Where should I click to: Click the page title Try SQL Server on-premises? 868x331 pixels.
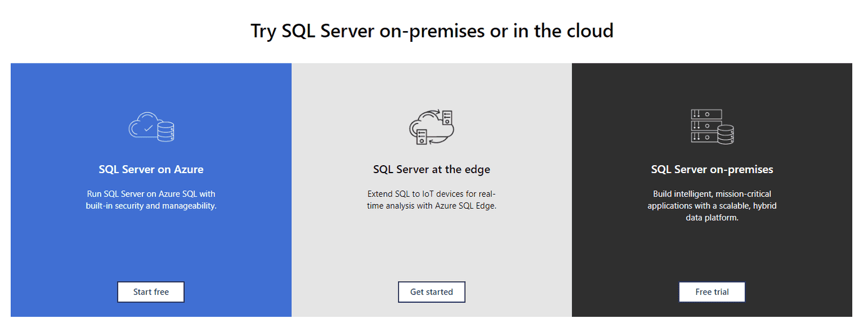coord(432,31)
